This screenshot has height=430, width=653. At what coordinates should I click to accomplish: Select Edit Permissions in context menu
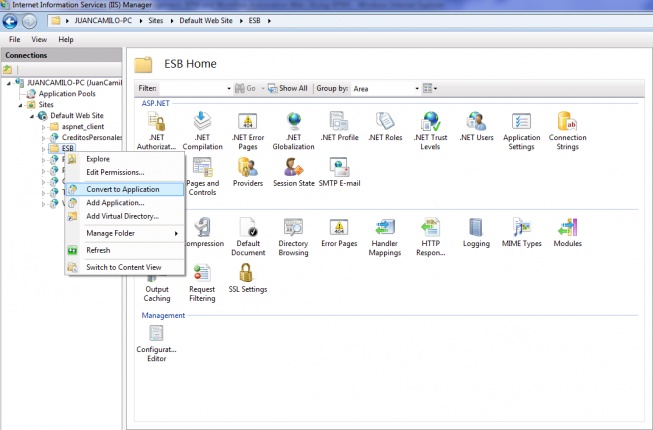click(125, 172)
